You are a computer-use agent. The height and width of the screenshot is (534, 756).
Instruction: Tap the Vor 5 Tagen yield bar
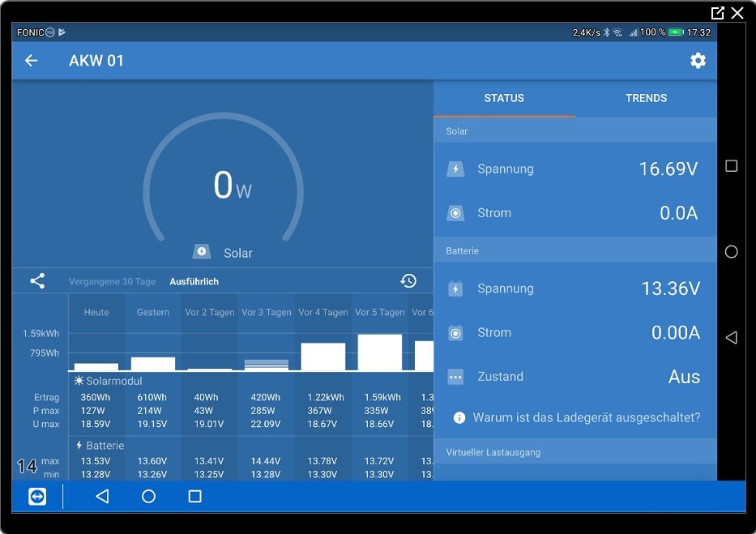[380, 352]
